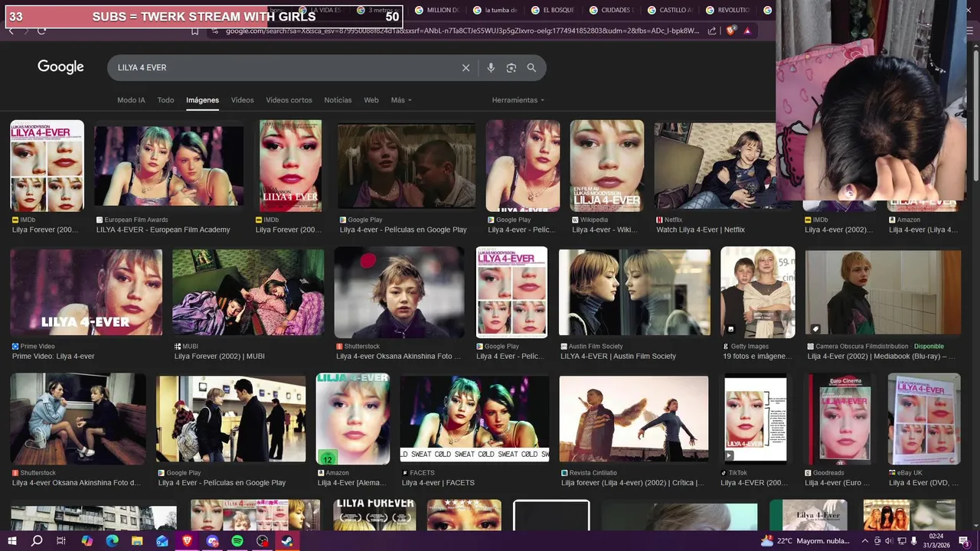Open the Camera Obscura Mediabook thumbnail

click(x=883, y=292)
